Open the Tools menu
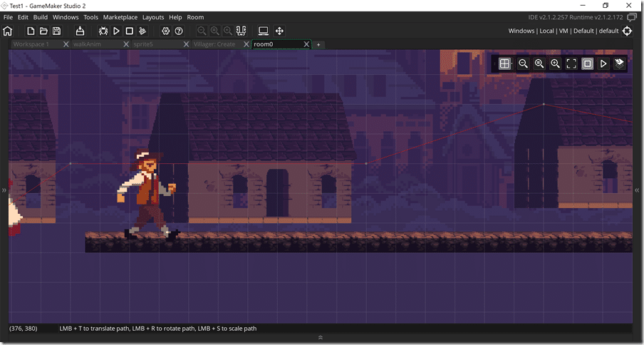The width and height of the screenshot is (644, 345). point(90,17)
